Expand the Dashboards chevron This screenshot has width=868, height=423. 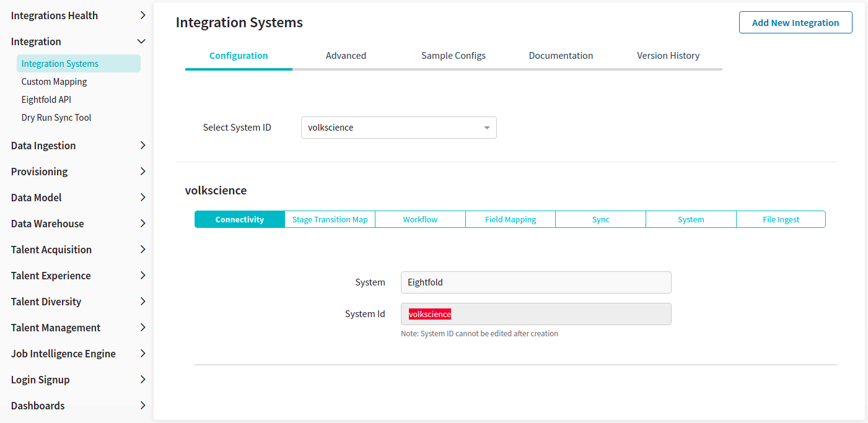click(142, 406)
